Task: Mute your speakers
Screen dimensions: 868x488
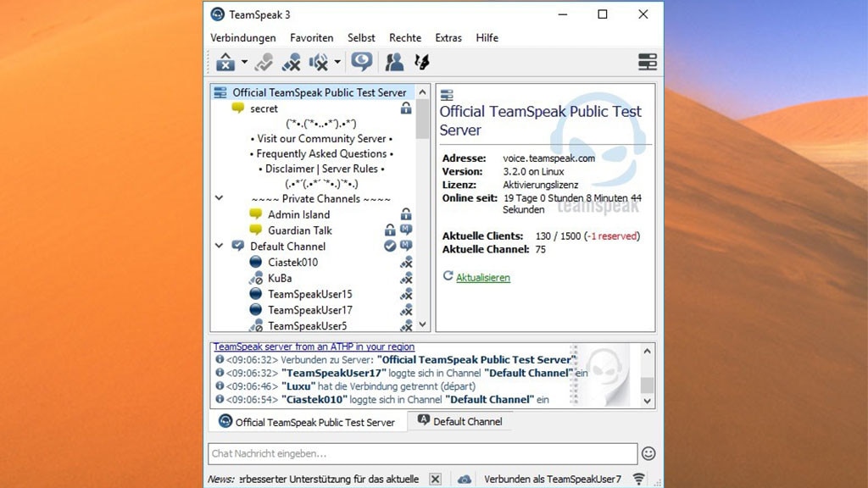Action: point(317,62)
